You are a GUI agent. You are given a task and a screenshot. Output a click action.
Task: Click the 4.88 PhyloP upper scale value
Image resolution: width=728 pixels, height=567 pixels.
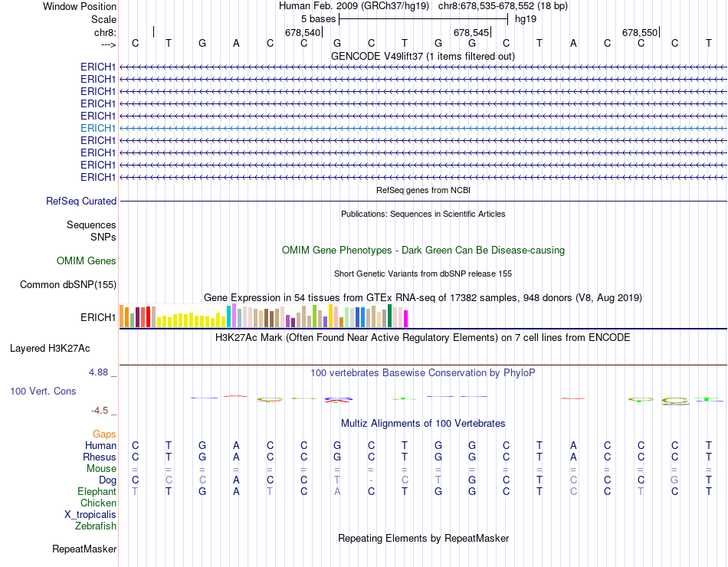(98, 372)
